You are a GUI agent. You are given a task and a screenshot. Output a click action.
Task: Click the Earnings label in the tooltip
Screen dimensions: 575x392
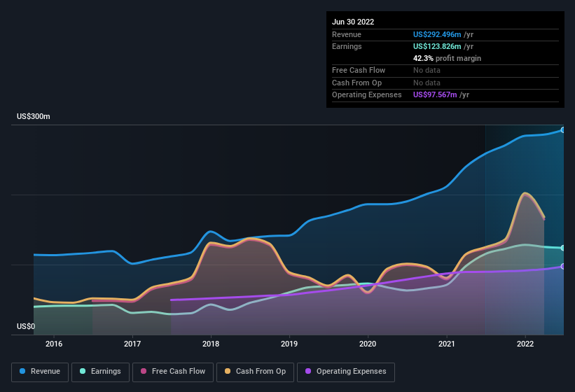click(x=347, y=46)
